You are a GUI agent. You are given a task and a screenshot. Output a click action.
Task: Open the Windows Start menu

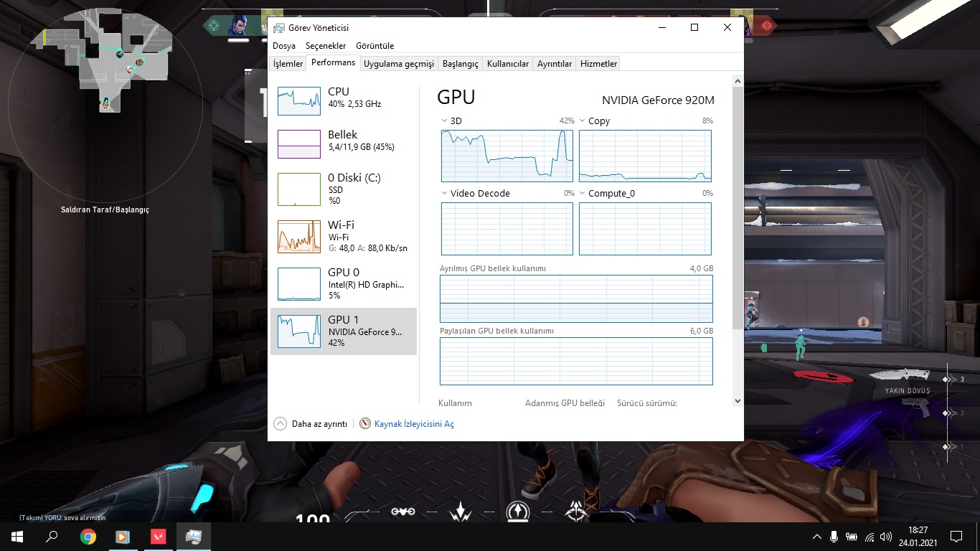tap(17, 536)
